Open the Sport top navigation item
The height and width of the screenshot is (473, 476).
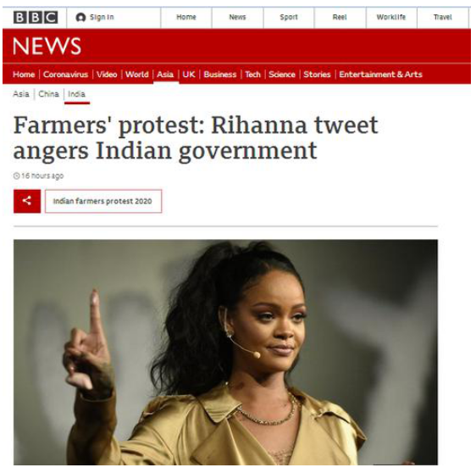(288, 17)
